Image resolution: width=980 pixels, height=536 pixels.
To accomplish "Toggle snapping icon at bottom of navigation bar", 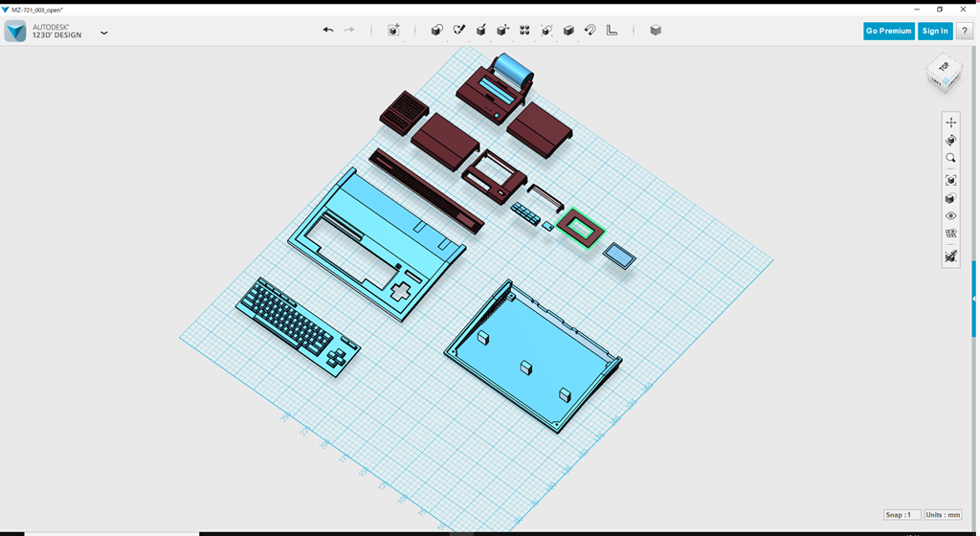I will [950, 256].
